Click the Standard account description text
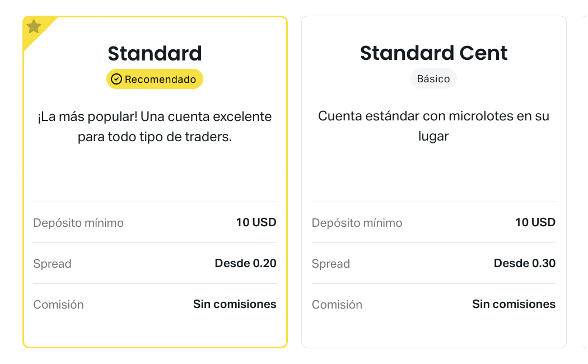This screenshot has height=364, width=588. (x=155, y=127)
